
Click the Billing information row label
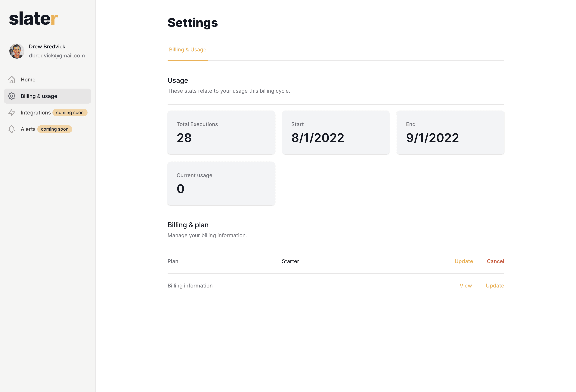coord(190,286)
